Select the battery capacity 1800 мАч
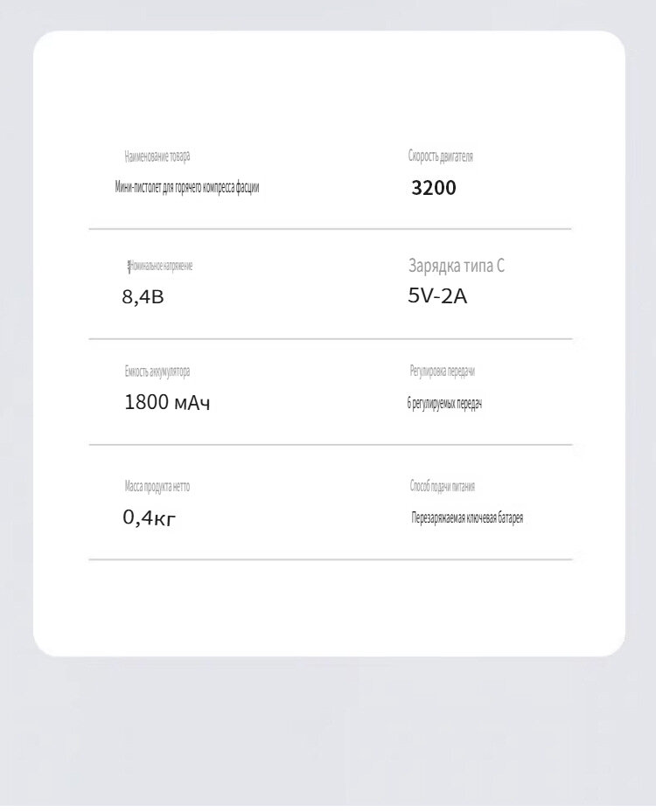 (167, 402)
